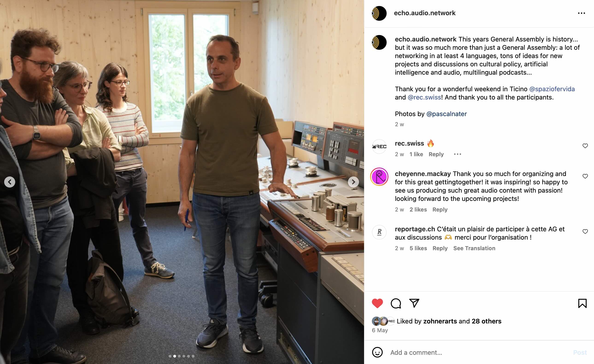The width and height of the screenshot is (594, 364).
Task: Open emoji picker in comment box
Action: 377,352
